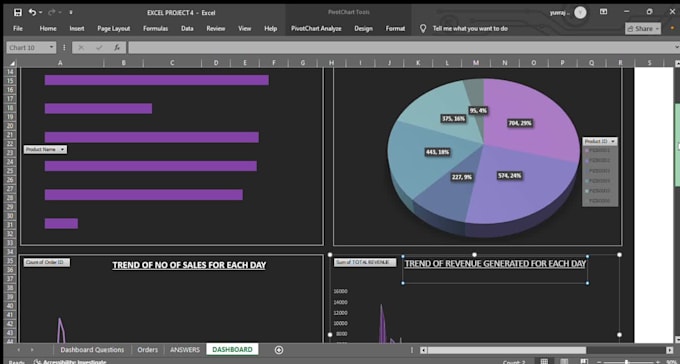
Task: Click the Select All corner triangle
Action: [x=12, y=63]
